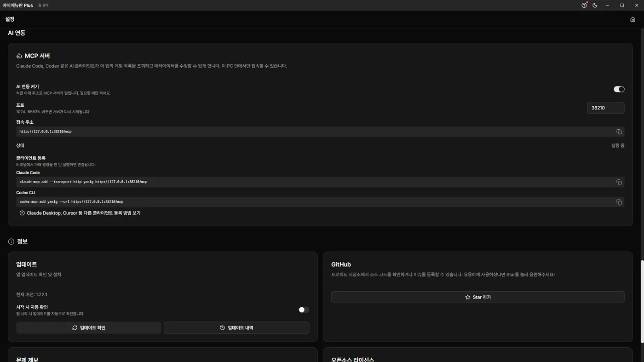Click the GitHub card heading
Viewport: 644px width, 362px height.
[x=341, y=264]
